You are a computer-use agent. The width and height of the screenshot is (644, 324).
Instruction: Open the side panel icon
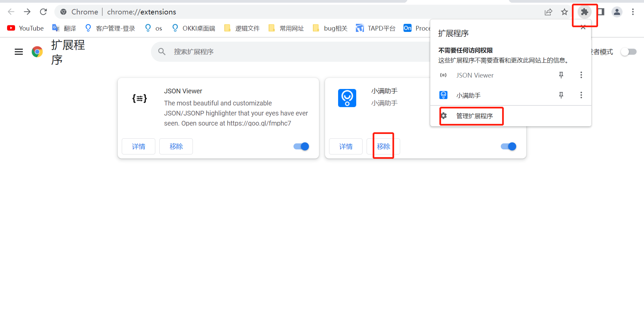601,12
